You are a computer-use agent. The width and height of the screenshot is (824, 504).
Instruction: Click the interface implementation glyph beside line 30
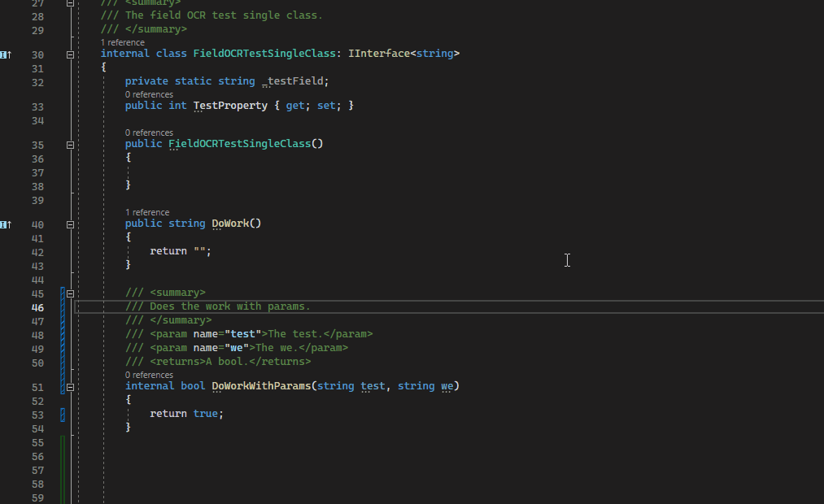coord(6,54)
